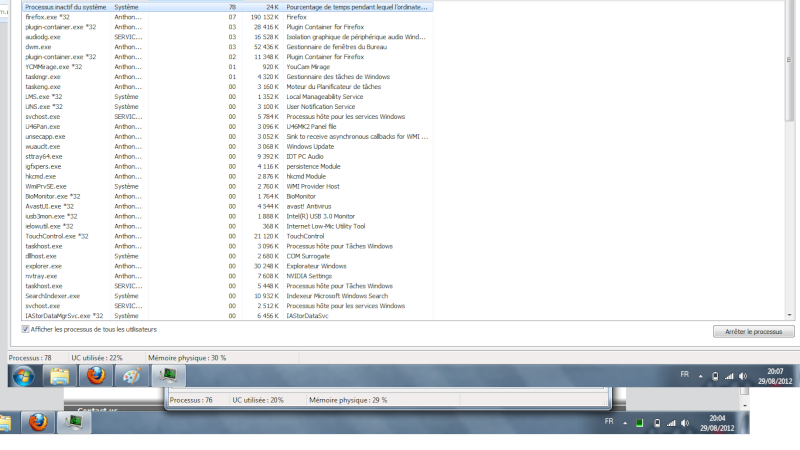The image size is (800, 450).
Task: Select plugin-container.exe row using 11 348 K
Action: click(228, 57)
